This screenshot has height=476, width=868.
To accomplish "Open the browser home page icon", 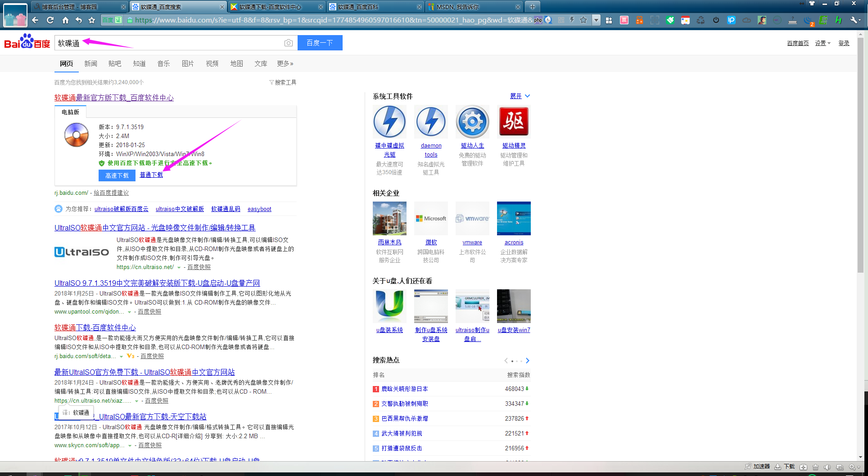I will click(x=65, y=20).
